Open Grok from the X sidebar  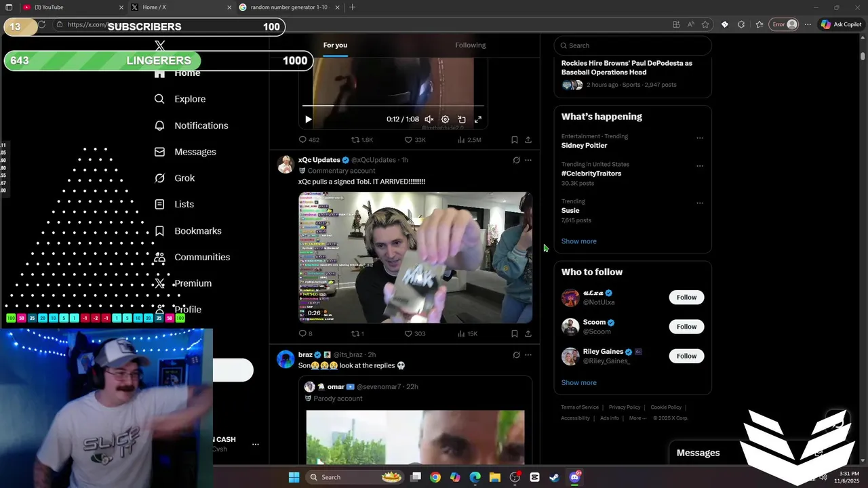coord(175,178)
